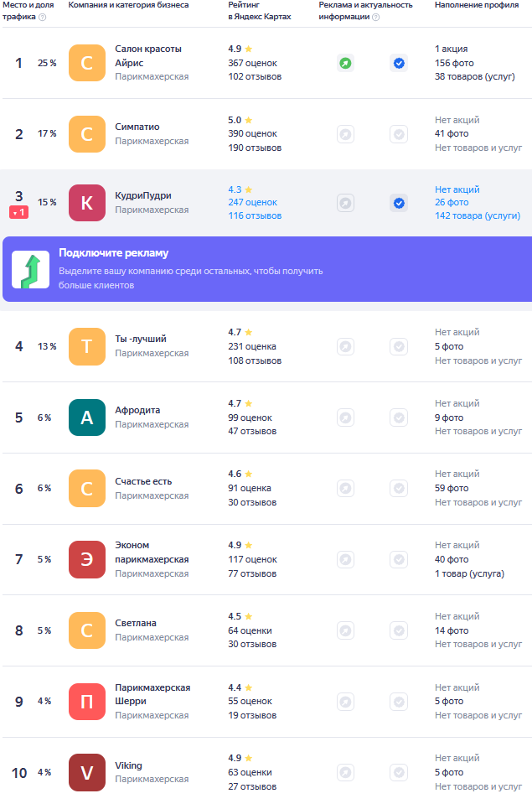Click the grey verification icon in Симпатио row
532x809 pixels.
point(399,134)
